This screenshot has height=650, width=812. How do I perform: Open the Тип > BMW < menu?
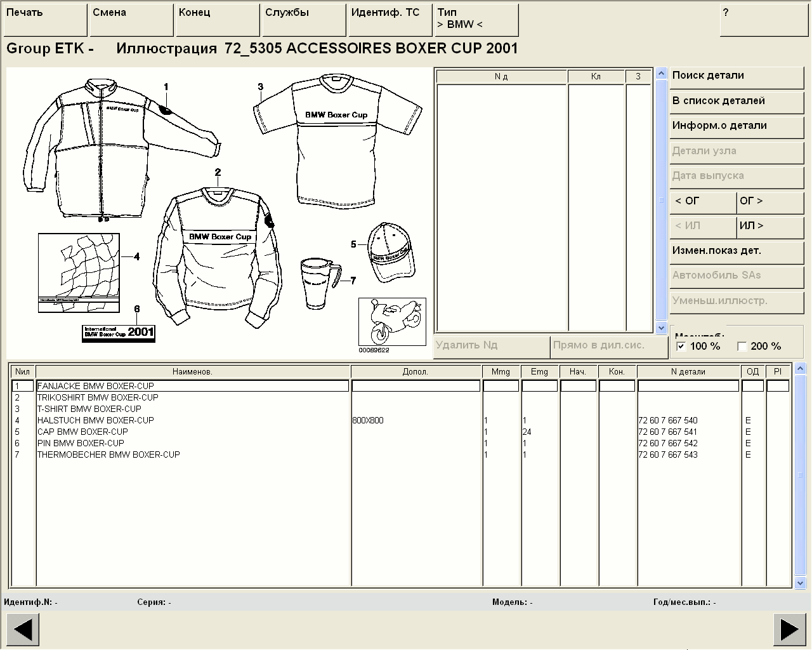pos(476,20)
